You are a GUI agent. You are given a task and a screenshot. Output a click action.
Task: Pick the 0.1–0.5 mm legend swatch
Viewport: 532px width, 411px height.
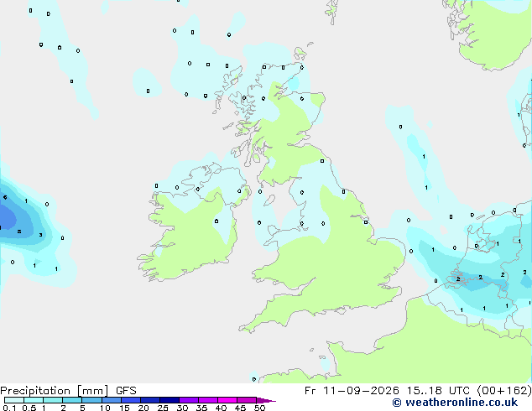point(14,400)
